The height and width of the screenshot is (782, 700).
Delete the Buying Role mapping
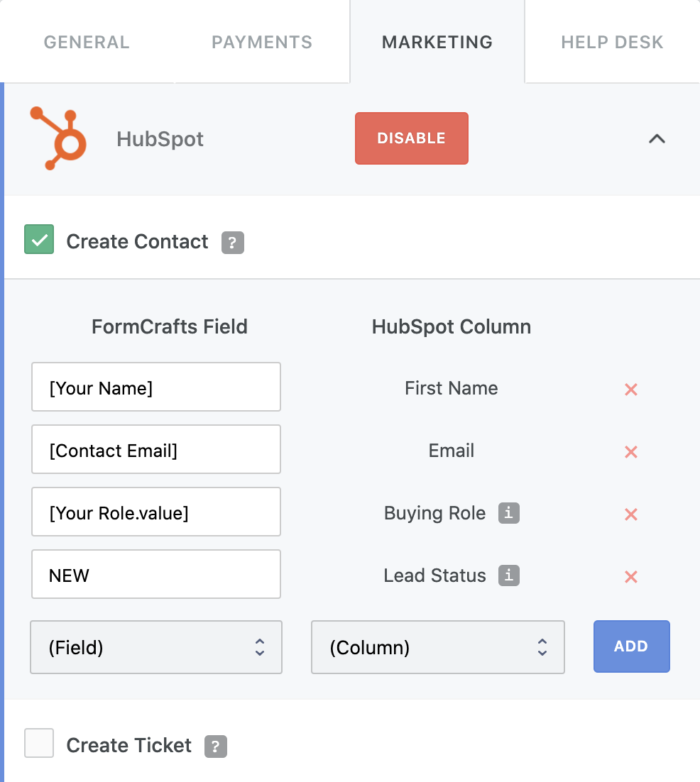631,514
